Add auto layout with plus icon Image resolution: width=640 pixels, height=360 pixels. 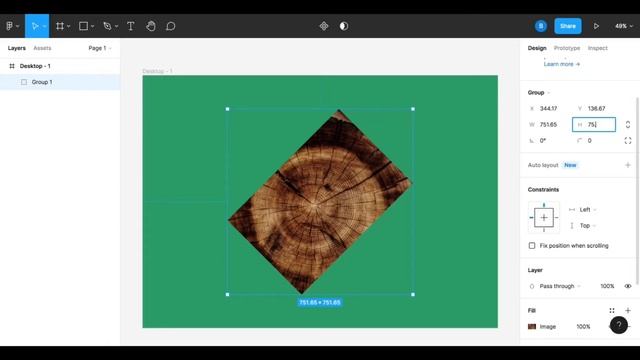tap(628, 165)
